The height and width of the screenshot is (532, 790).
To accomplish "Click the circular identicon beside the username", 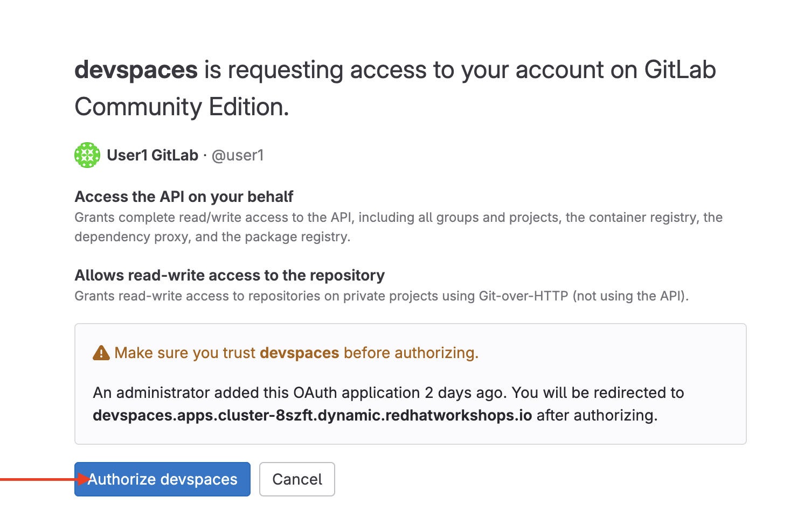I will (x=87, y=155).
